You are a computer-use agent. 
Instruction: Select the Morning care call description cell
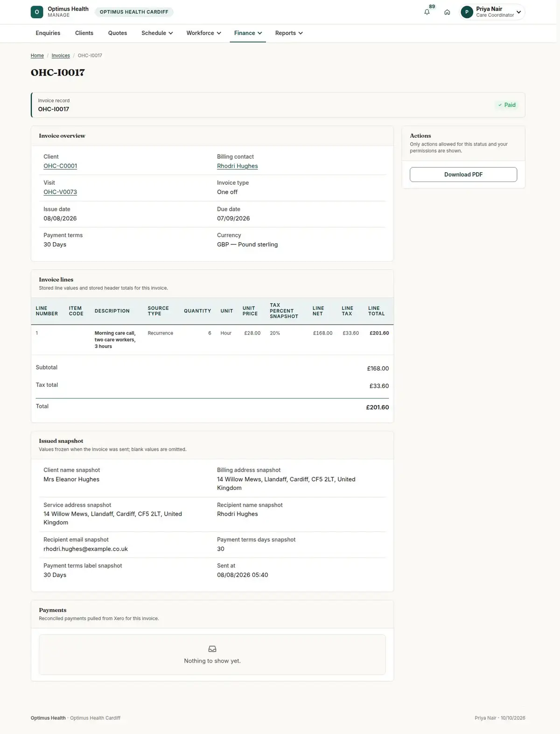point(115,340)
